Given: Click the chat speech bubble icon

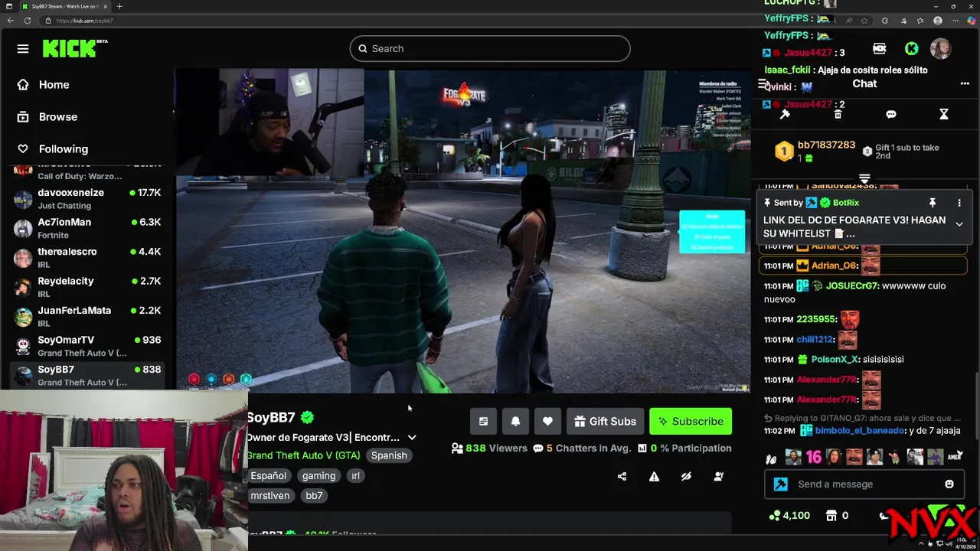Looking at the screenshot, I should [x=891, y=114].
